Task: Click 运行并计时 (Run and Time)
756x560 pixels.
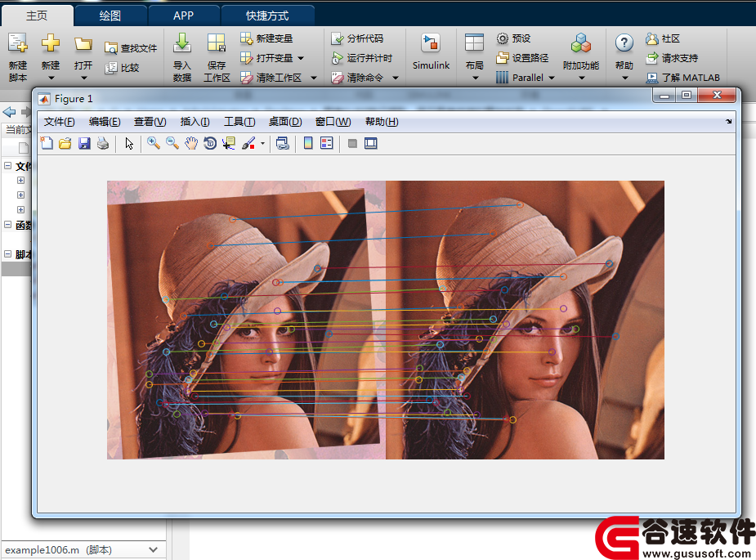Action: click(362, 58)
